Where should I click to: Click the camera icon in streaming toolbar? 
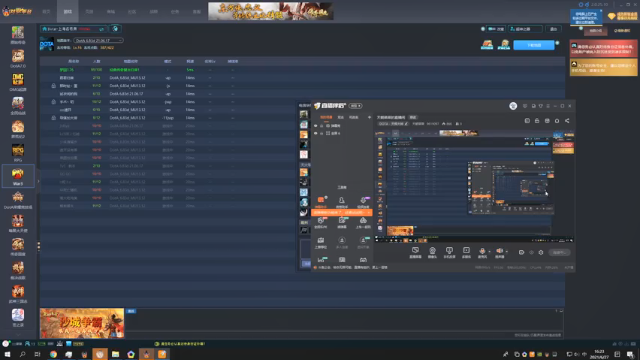coord(432,251)
